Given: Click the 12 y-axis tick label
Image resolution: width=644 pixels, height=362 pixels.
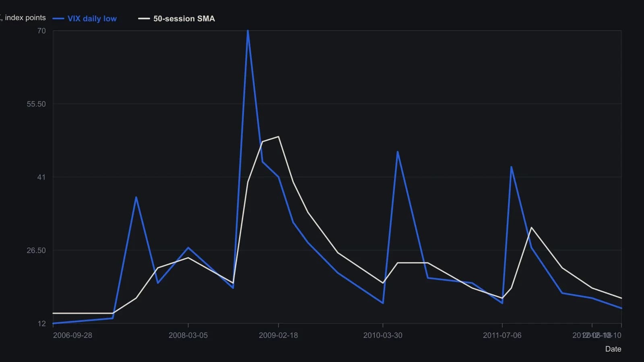Looking at the screenshot, I should point(42,324).
